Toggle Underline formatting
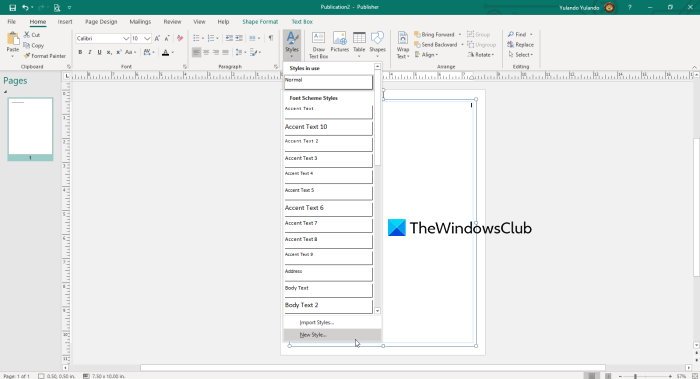 coord(99,53)
